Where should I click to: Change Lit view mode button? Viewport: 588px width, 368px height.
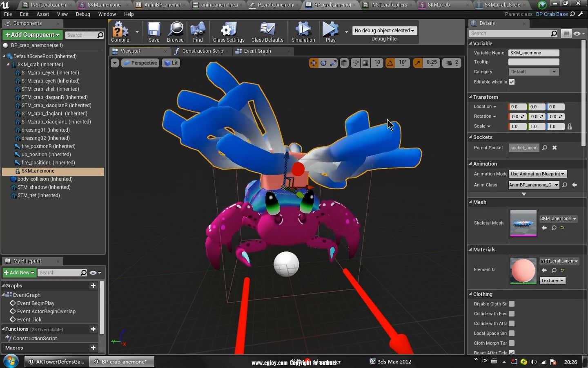point(171,63)
